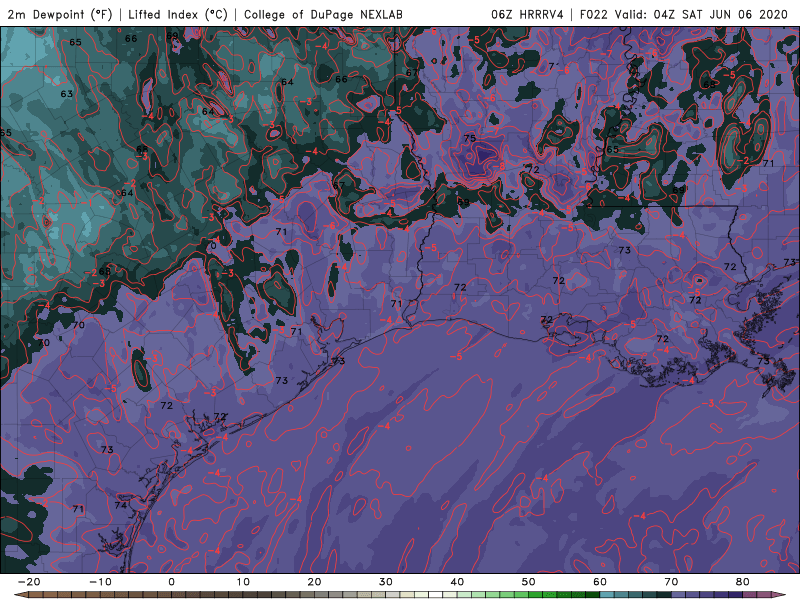
Task: Click the 60 label on the color scale
Action: 600,582
